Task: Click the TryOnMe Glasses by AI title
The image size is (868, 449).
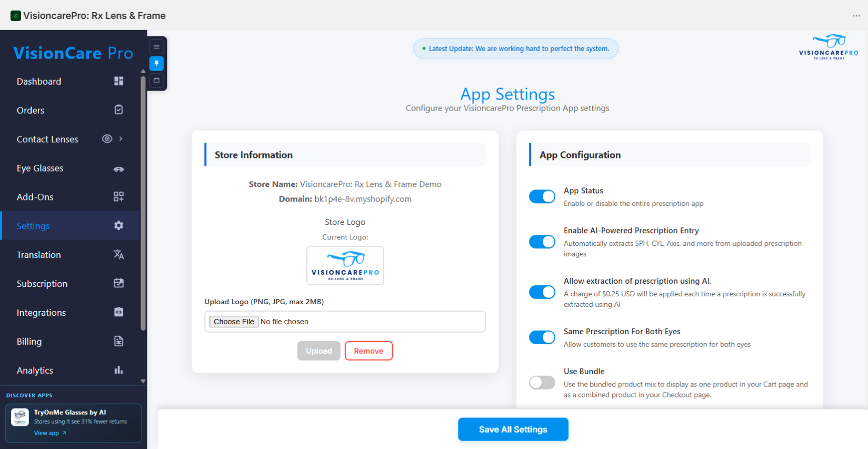Action: click(x=70, y=412)
